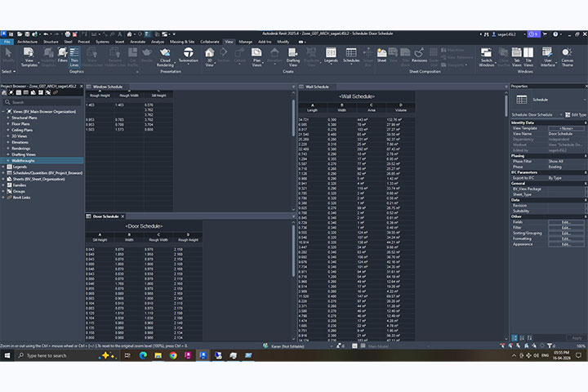Click Edit button for Appearance
The height and width of the screenshot is (392, 588).
(566, 244)
